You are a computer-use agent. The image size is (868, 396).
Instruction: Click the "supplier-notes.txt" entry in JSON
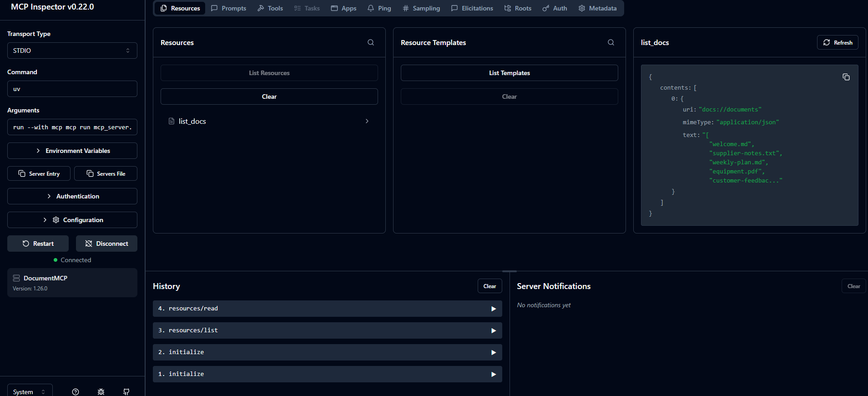746,153
